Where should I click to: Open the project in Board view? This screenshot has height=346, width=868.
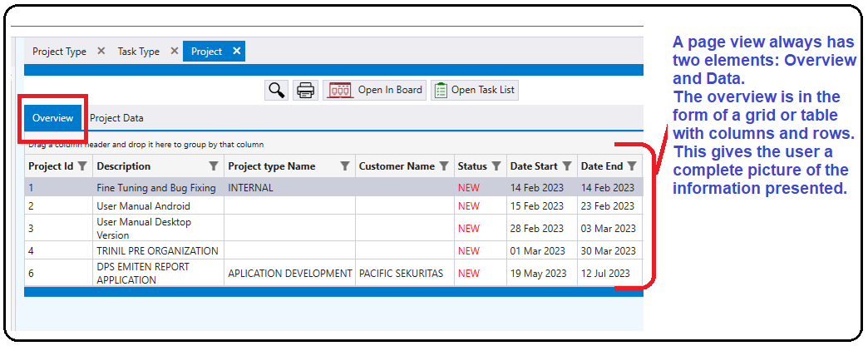pyautogui.click(x=375, y=90)
